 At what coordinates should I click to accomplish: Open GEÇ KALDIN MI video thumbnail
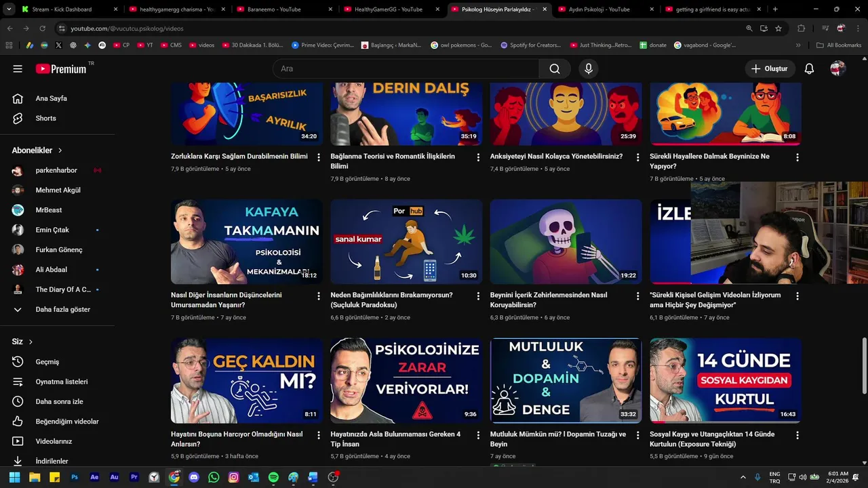point(247,381)
